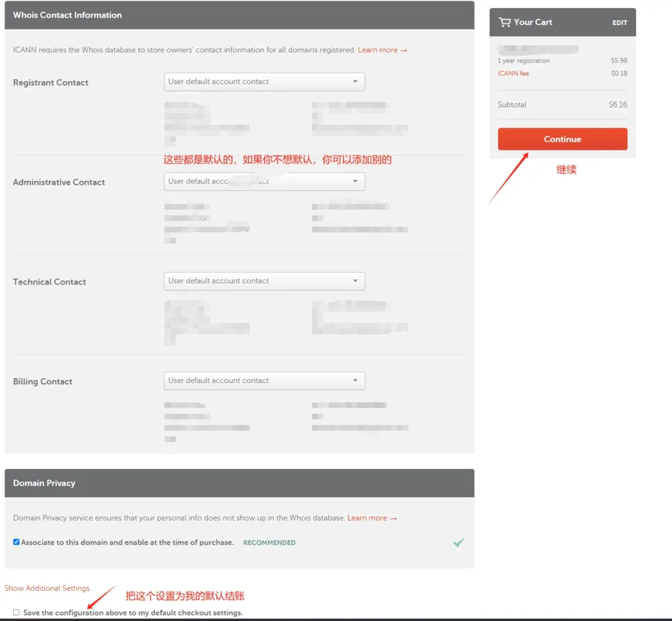672x621 pixels.
Task: Click the Whois Contact Information header
Action: tap(68, 15)
